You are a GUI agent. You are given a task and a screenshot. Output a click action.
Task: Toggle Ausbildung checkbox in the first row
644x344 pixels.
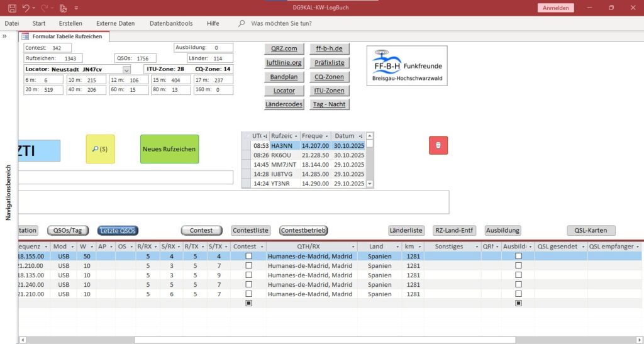[518, 257]
